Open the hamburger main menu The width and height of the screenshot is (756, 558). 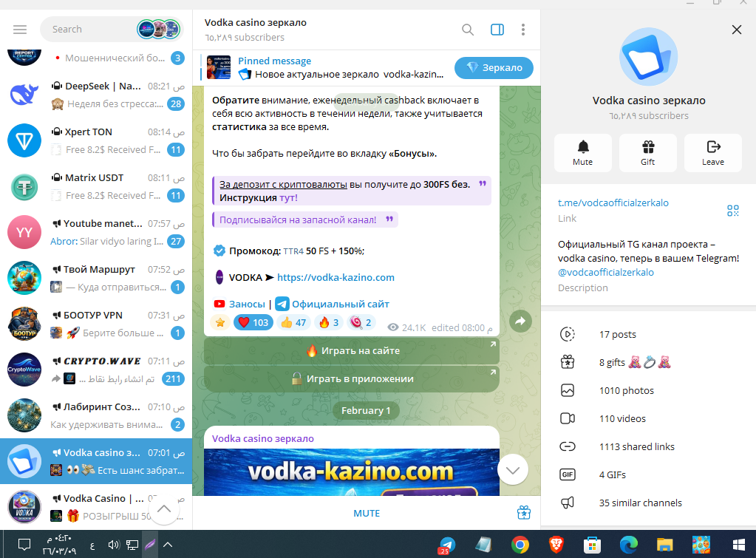[x=20, y=30]
